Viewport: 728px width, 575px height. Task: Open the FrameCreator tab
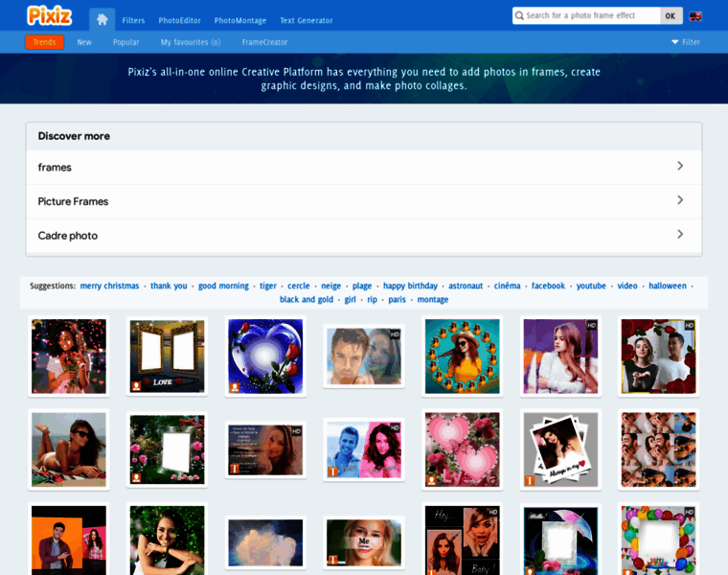pyautogui.click(x=264, y=42)
